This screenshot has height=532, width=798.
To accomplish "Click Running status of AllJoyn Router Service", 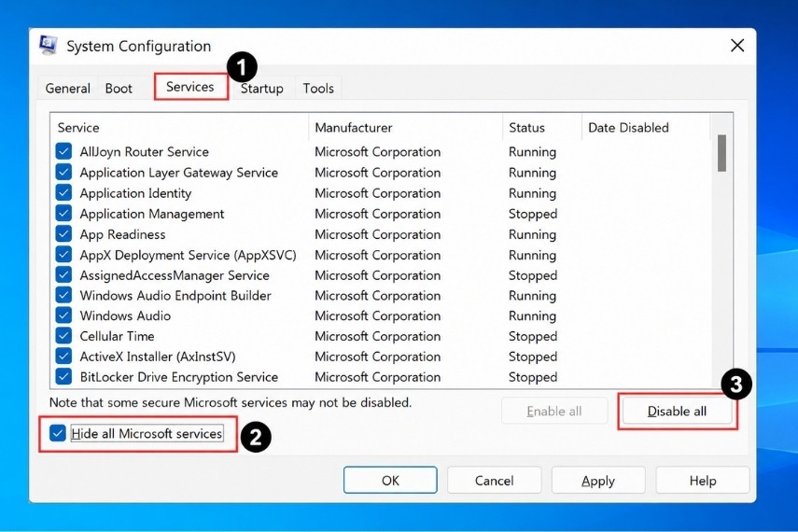I will coord(532,152).
